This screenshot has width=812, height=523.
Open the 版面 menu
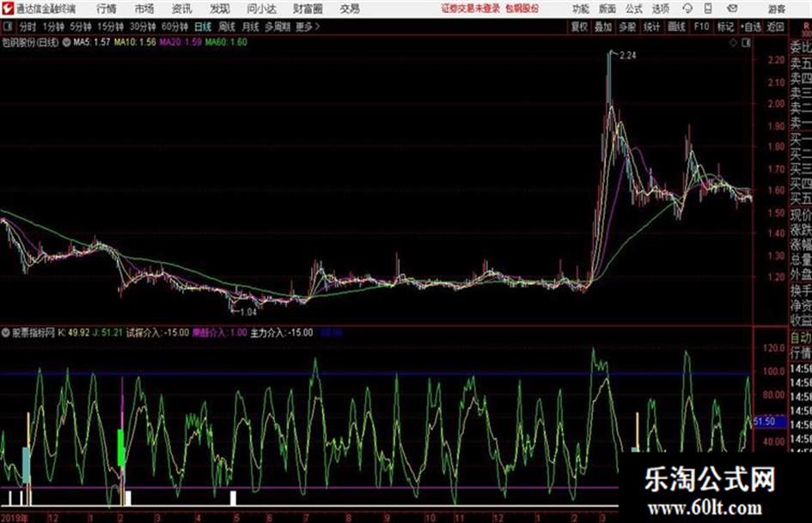click(607, 9)
